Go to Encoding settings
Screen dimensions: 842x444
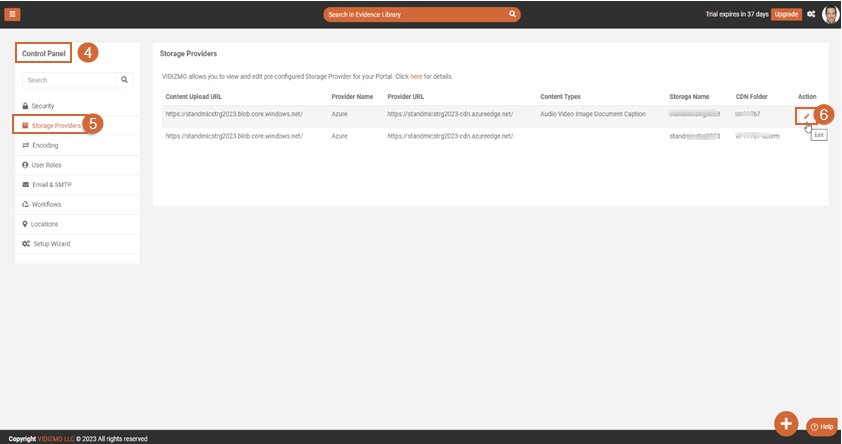pyautogui.click(x=45, y=145)
